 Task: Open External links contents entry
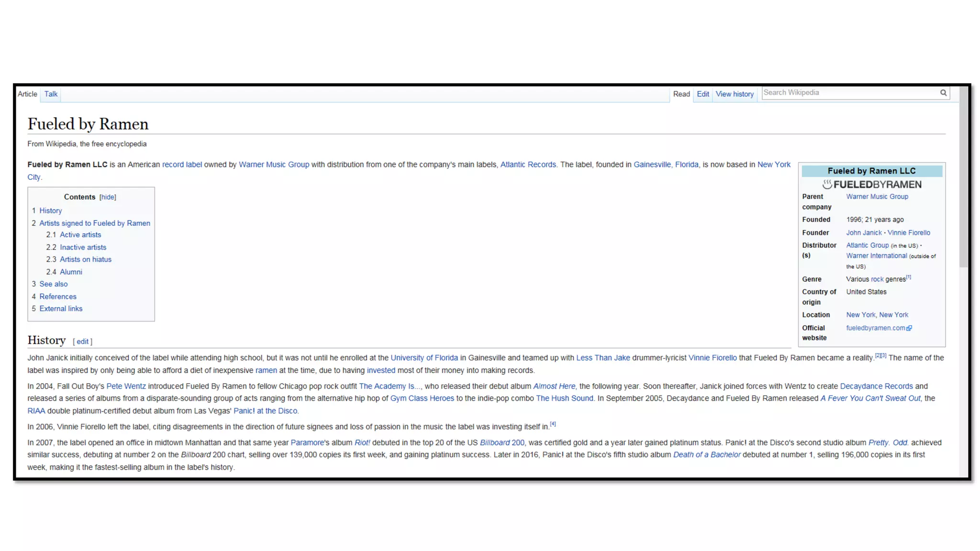[x=61, y=309]
